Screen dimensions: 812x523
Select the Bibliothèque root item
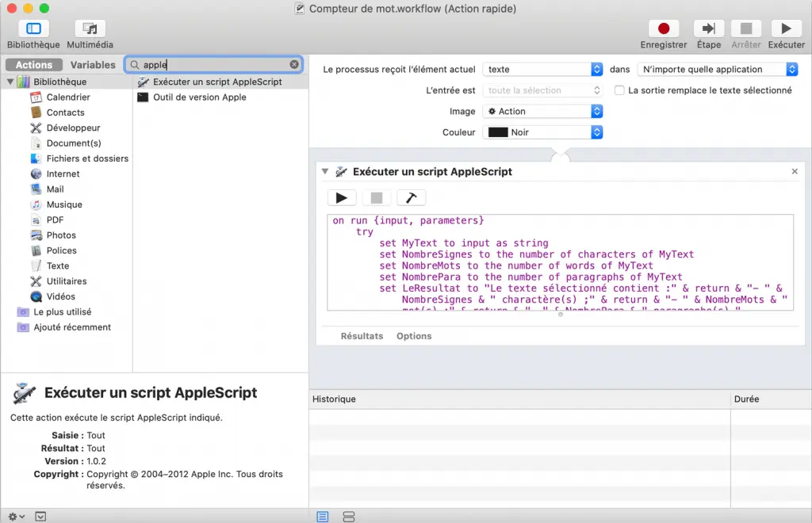tap(60, 82)
